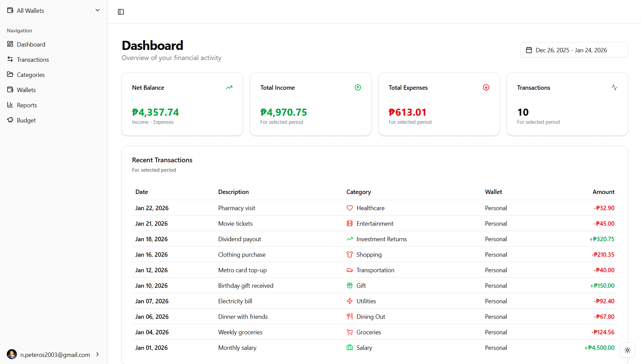
Task: Click the theme toggle sun icon
Action: tap(627, 350)
